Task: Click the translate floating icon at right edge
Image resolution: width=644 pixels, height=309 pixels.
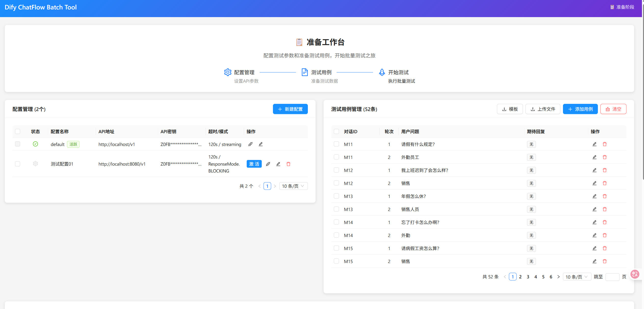Action: click(635, 274)
